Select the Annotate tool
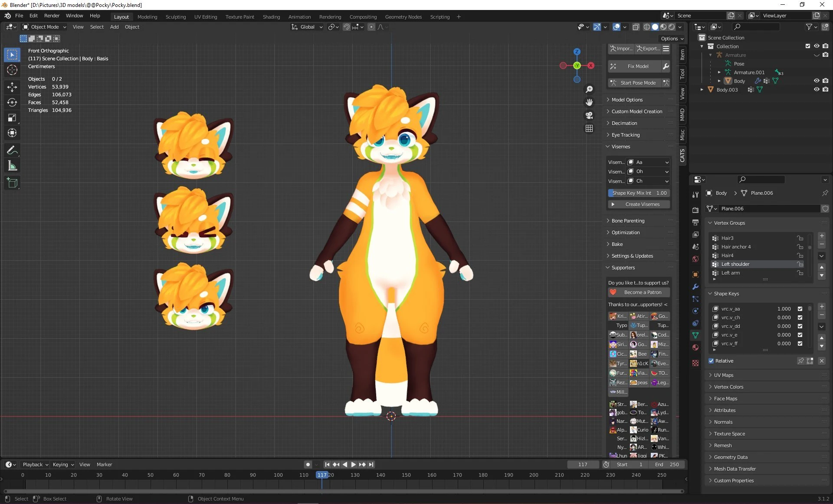Viewport: 833px width, 504px height. coord(12,151)
